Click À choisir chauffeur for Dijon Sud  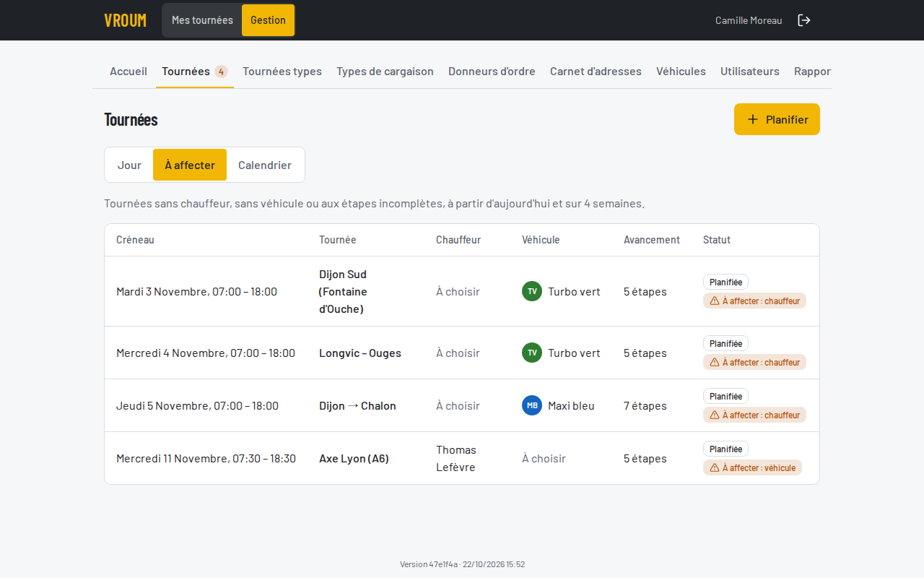click(458, 291)
